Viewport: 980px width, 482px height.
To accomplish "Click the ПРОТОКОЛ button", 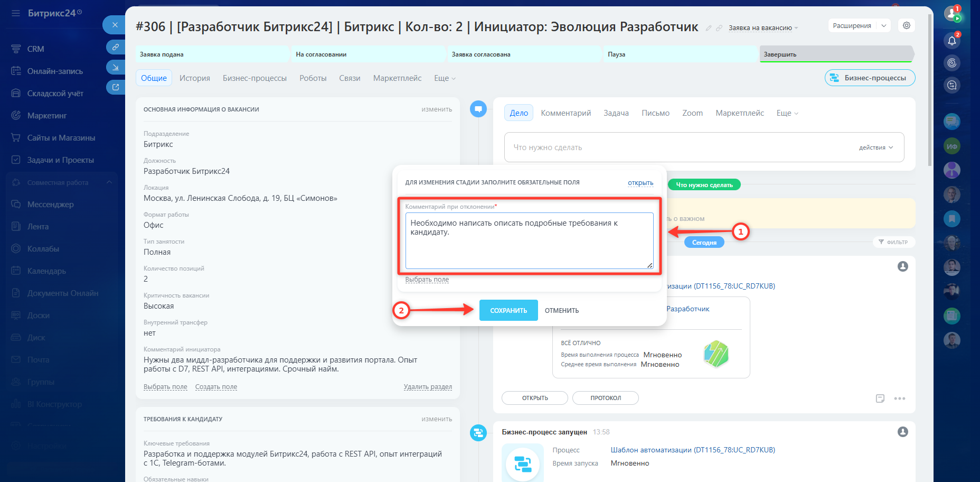I will click(606, 398).
